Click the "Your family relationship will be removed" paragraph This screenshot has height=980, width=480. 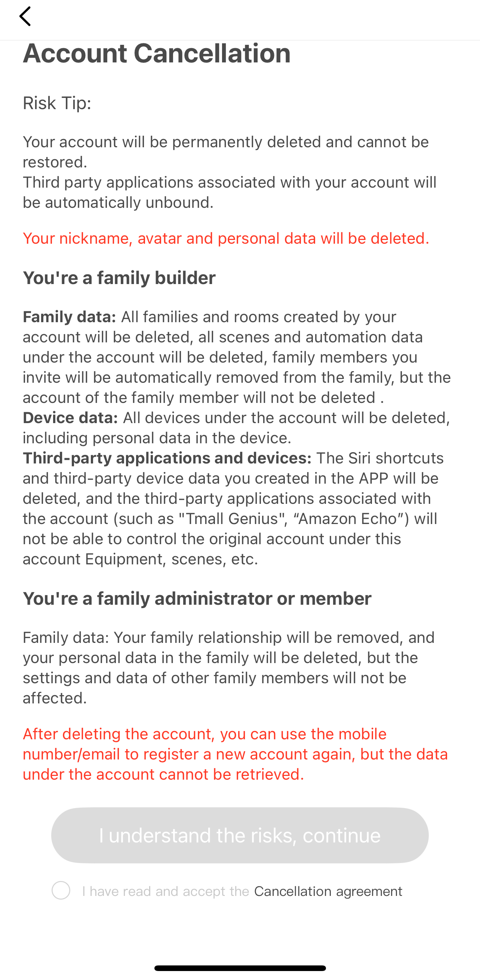click(x=228, y=668)
